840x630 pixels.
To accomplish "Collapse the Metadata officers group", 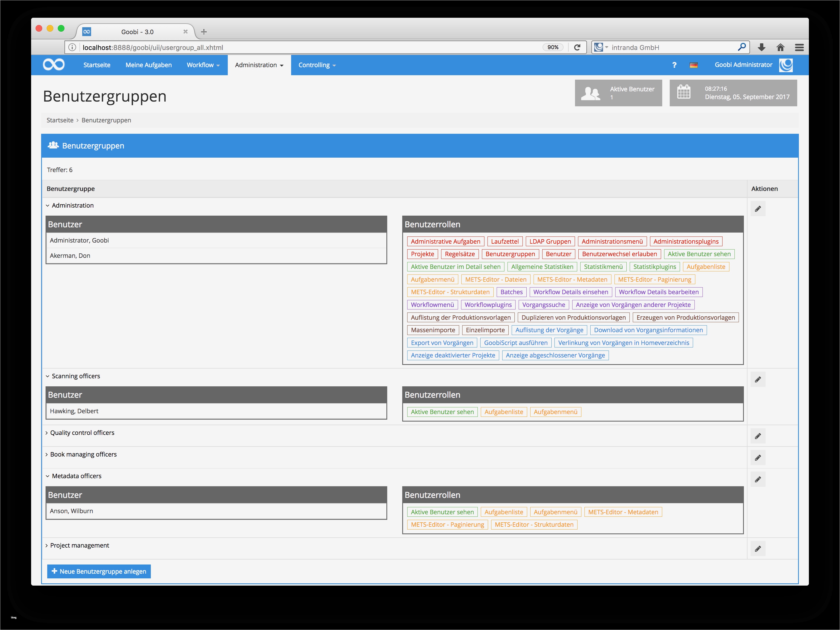I will 48,476.
